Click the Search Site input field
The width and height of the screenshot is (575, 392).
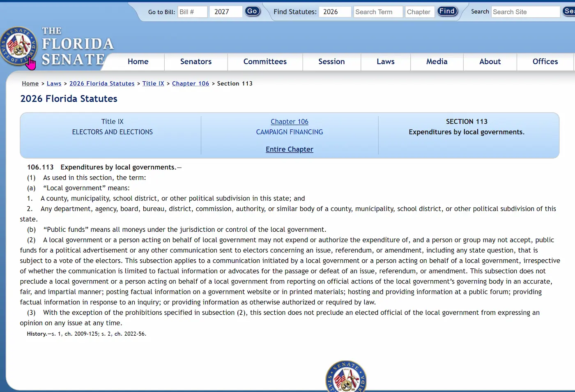point(526,12)
